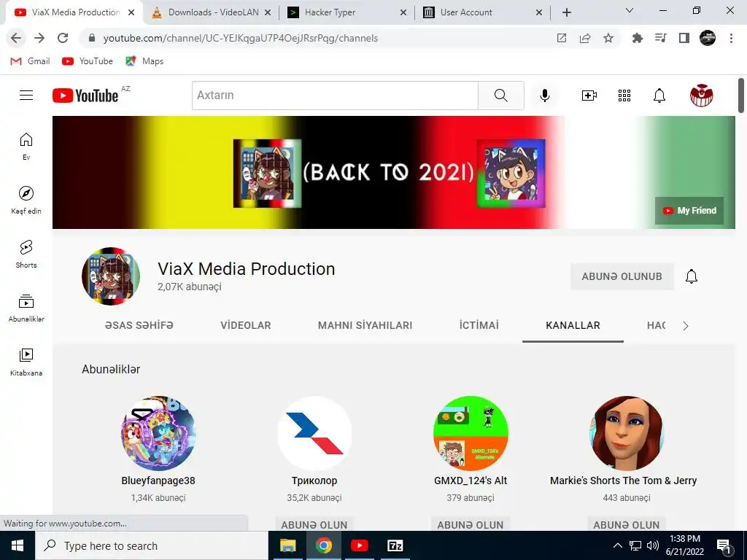Toggle Chrome side panel icon
Viewport: 747px width, 560px height.
[684, 38]
